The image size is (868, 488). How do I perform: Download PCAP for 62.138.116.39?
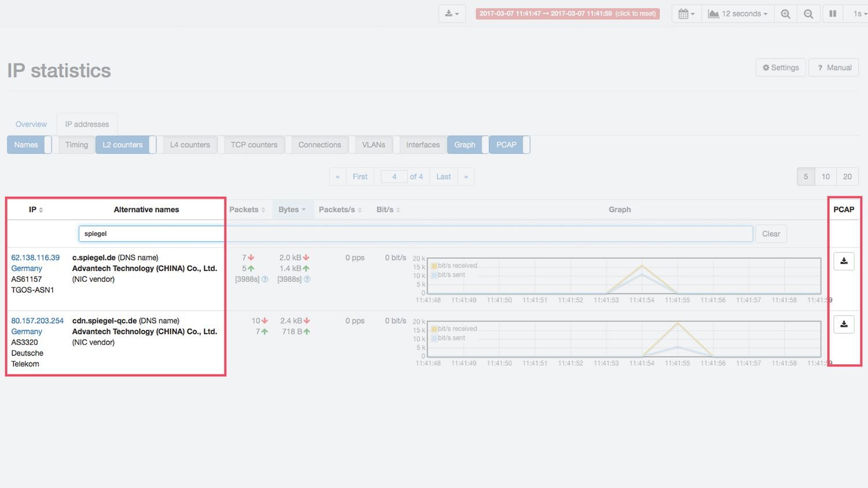(x=844, y=261)
